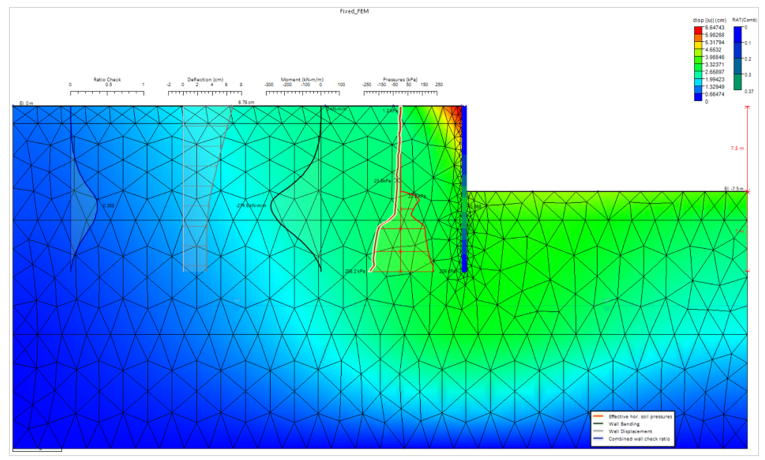Click the 'El: -7.5 m' elevation label
Screen dimensions: 765x460
733,188
